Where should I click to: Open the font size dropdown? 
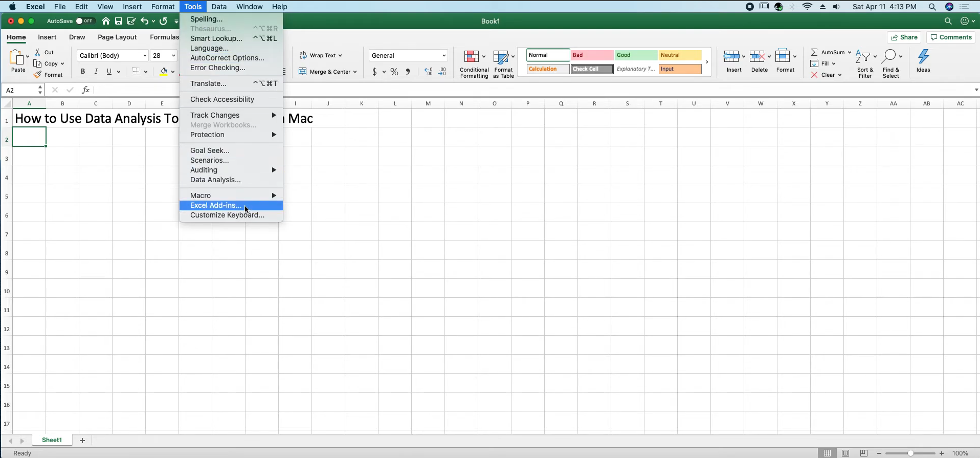click(x=173, y=55)
